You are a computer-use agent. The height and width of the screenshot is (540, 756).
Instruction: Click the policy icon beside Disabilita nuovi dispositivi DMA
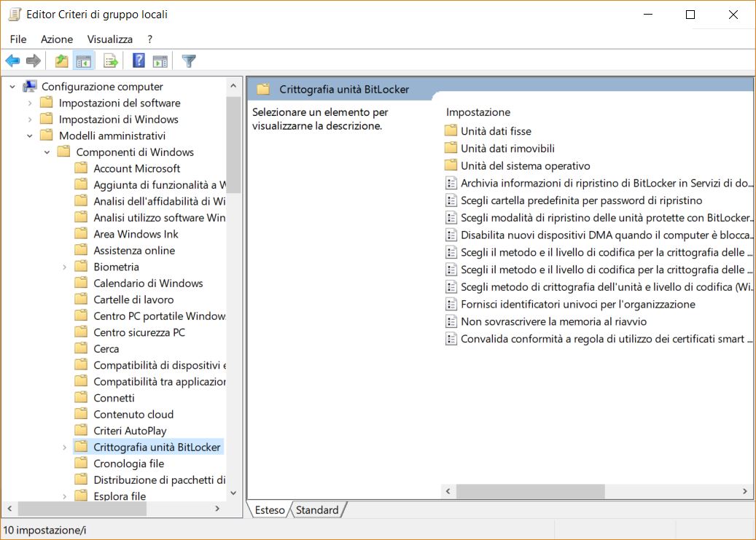pos(451,235)
